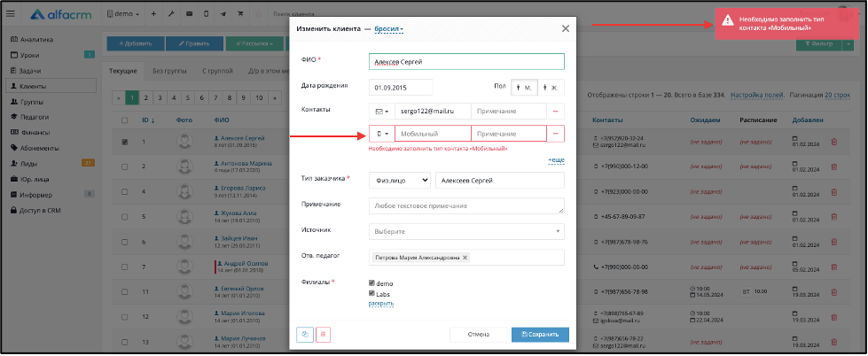Open Настройка полей link
This screenshot has height=356, width=868.
click(757, 95)
